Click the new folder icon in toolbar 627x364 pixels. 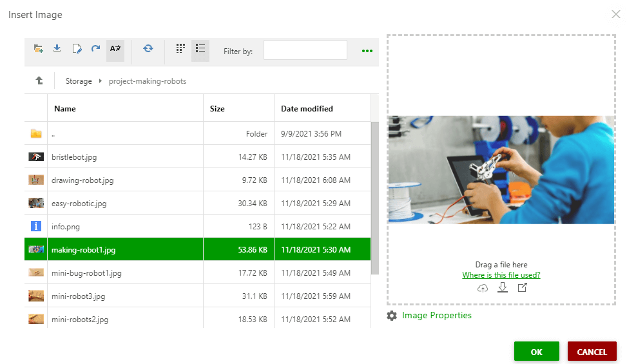point(39,49)
